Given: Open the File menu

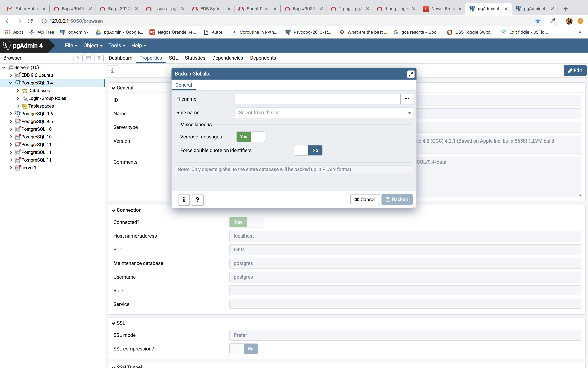Looking at the screenshot, I should click(71, 46).
